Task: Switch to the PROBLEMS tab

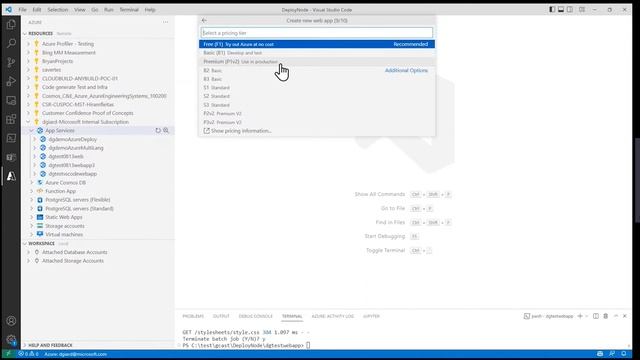Action: click(x=193, y=316)
